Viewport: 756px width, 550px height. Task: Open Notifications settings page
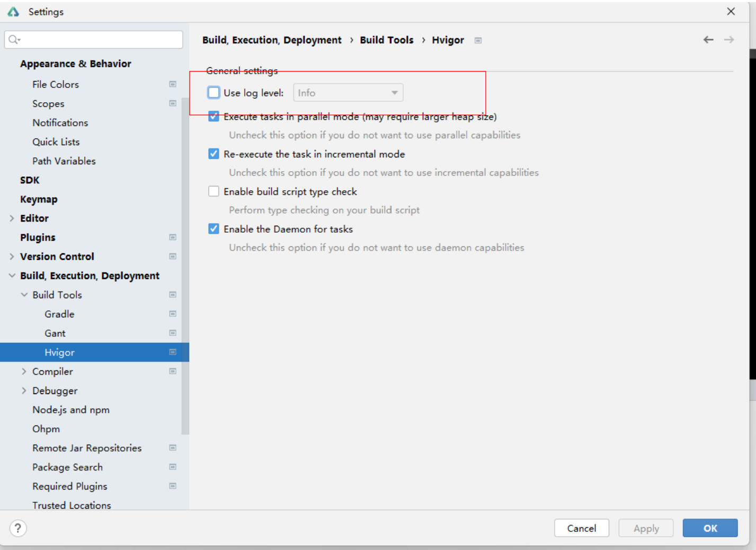click(x=60, y=122)
